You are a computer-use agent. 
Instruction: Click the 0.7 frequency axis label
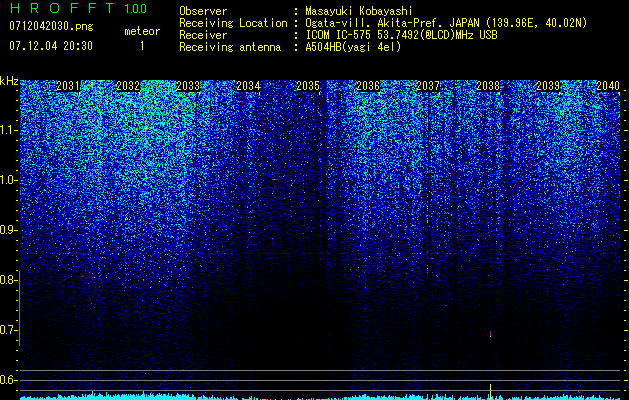point(7,330)
